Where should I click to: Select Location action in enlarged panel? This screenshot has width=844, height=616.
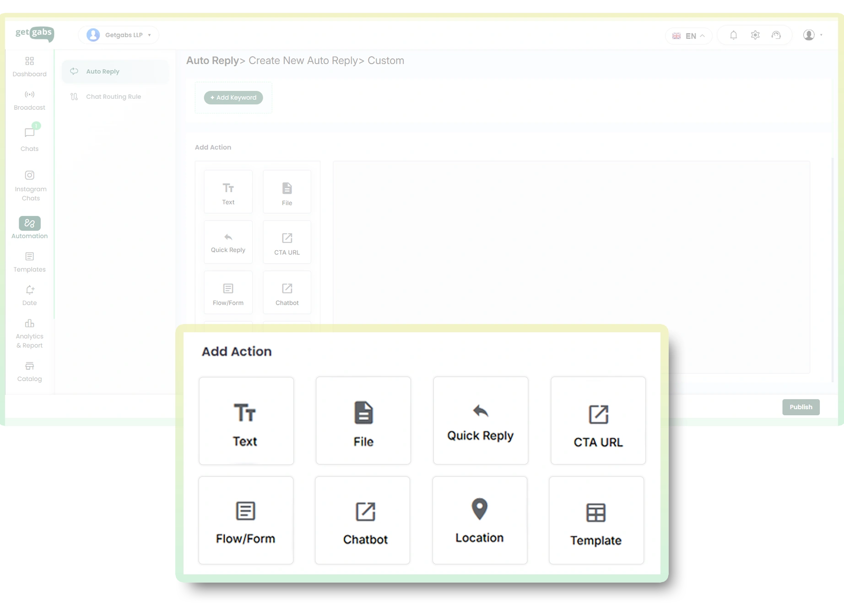tap(479, 520)
